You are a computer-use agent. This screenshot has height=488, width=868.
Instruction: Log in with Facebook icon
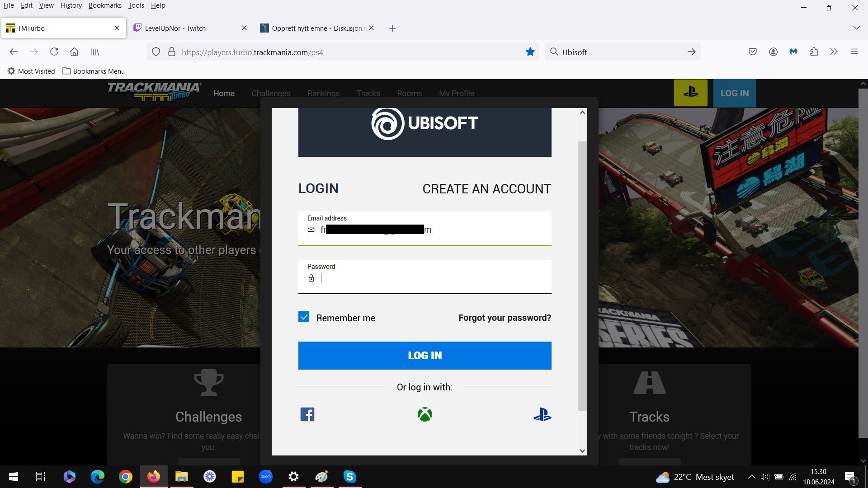click(307, 414)
